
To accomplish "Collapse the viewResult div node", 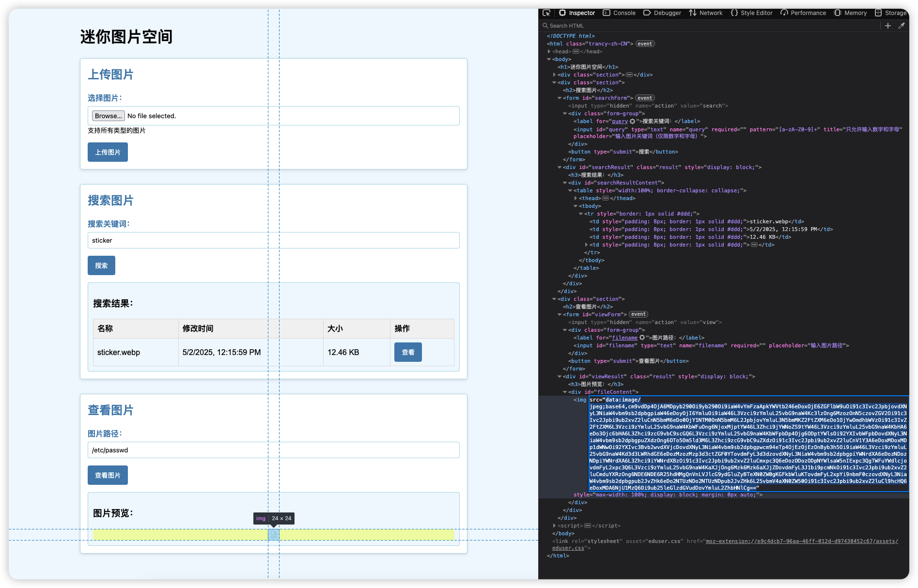I will (x=560, y=376).
